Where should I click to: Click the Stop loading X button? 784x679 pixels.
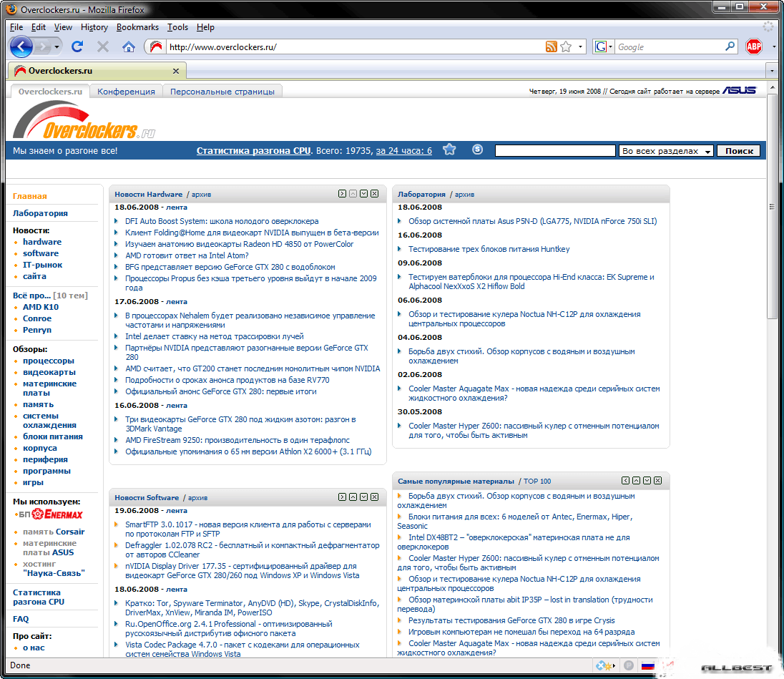(103, 47)
